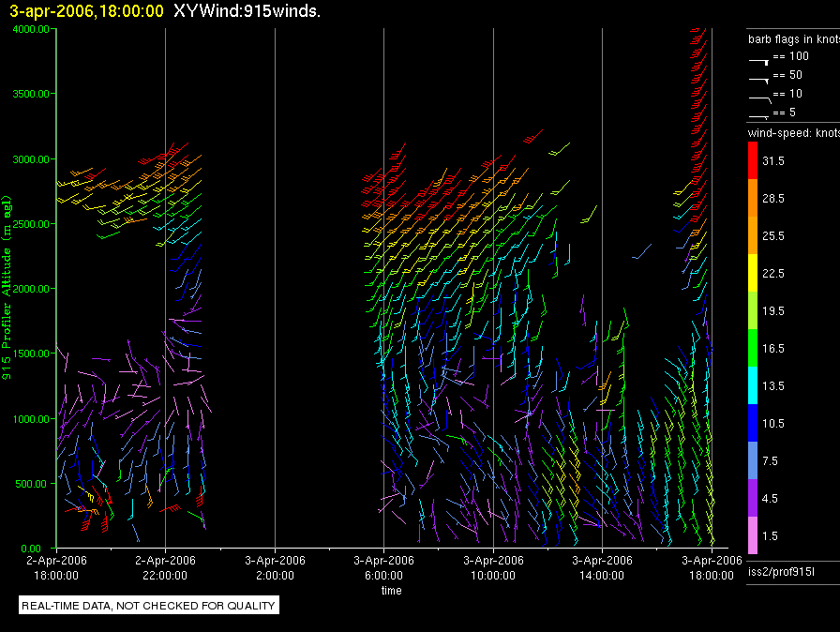The image size is (840, 632).
Task: Click the '== 5' barb legend value
Action: (x=785, y=112)
